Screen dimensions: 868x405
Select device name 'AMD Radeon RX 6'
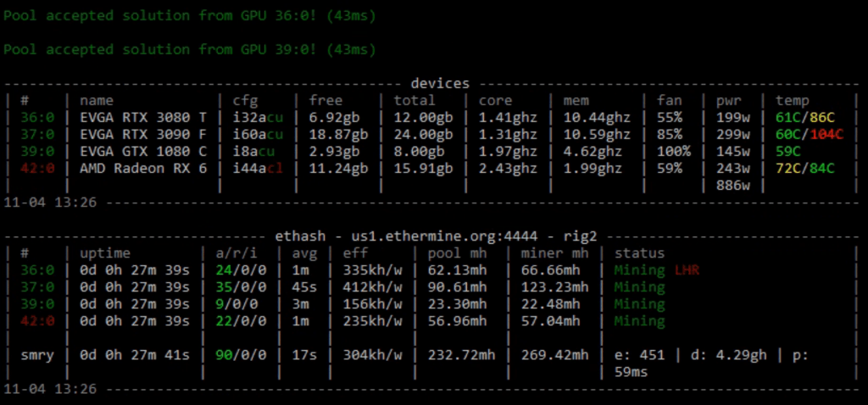[x=142, y=169]
